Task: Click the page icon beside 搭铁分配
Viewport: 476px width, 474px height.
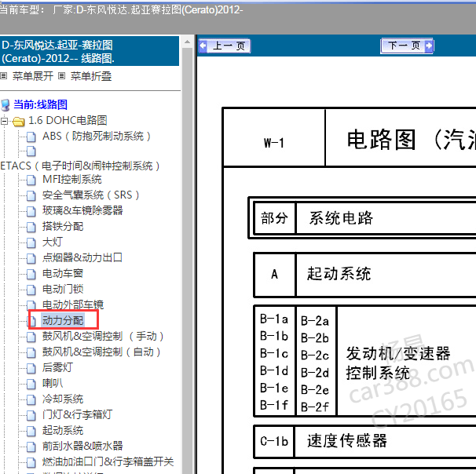Action: pos(31,227)
